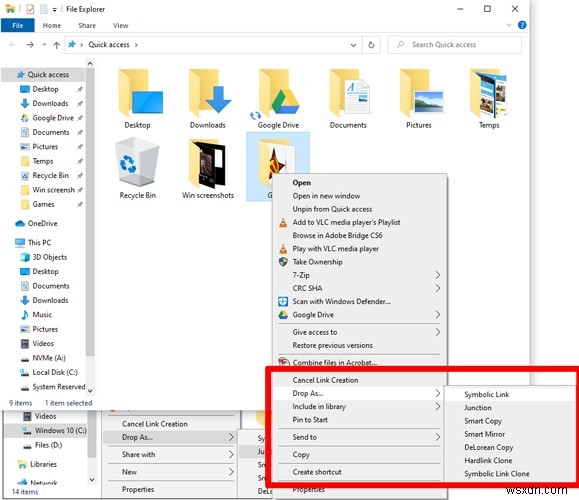Choose Cancel Link Creation in front menu
Image resolution: width=579 pixels, height=500 pixels.
(325, 380)
